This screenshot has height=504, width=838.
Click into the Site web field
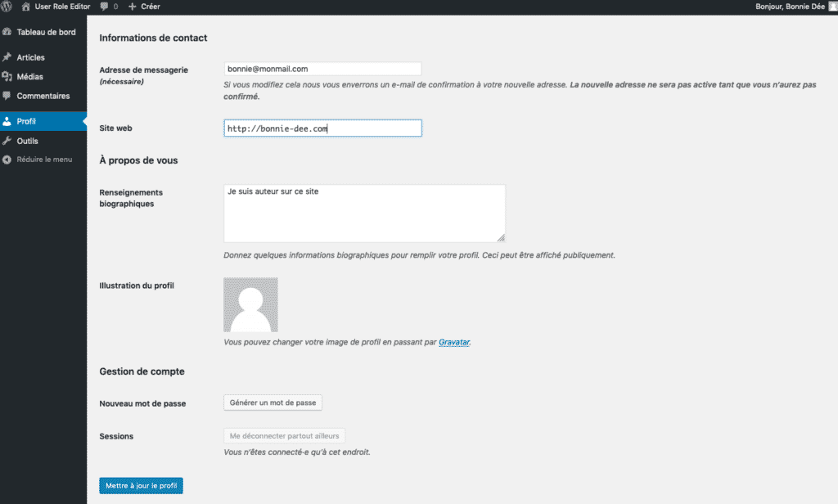pos(322,128)
